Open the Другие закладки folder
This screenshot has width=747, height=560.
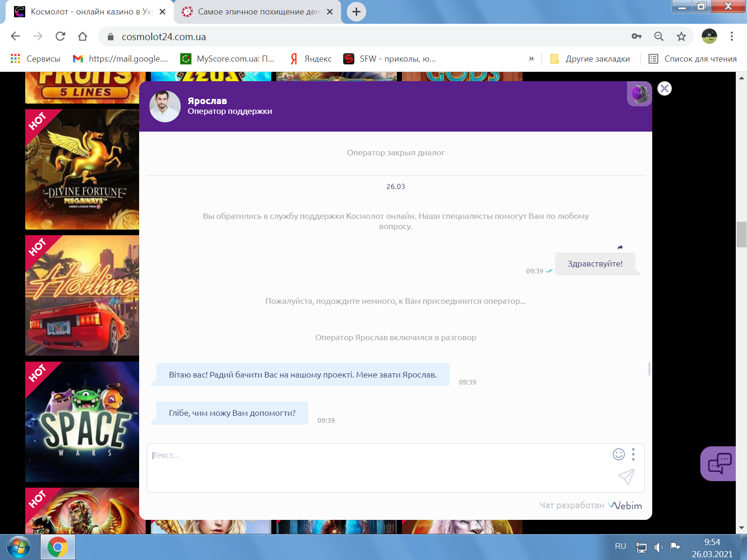tap(590, 59)
